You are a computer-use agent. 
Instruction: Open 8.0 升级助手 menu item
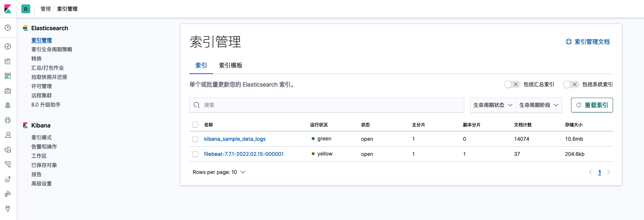tap(46, 105)
